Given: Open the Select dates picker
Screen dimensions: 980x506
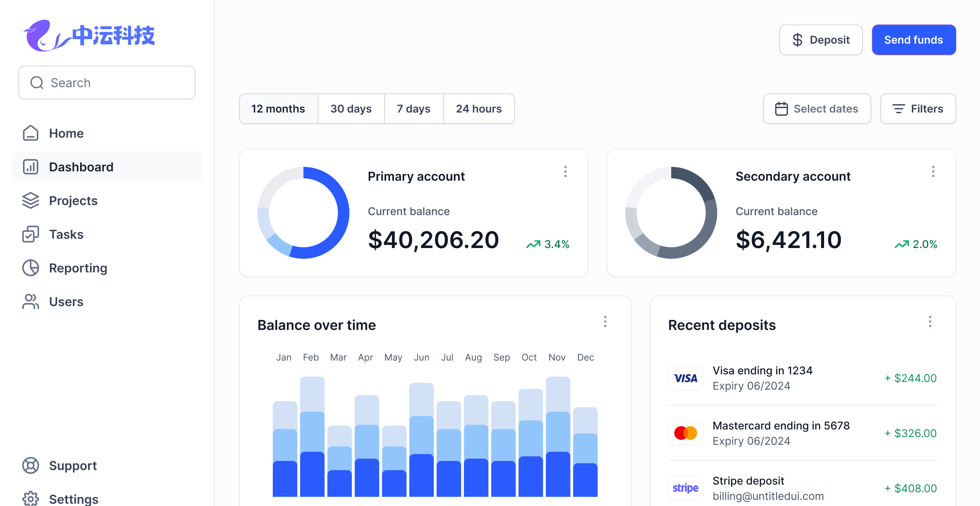Looking at the screenshot, I should point(817,109).
